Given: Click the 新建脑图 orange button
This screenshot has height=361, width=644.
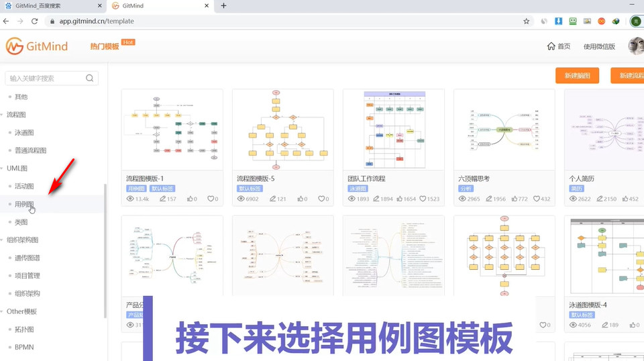Looking at the screenshot, I should (x=577, y=76).
